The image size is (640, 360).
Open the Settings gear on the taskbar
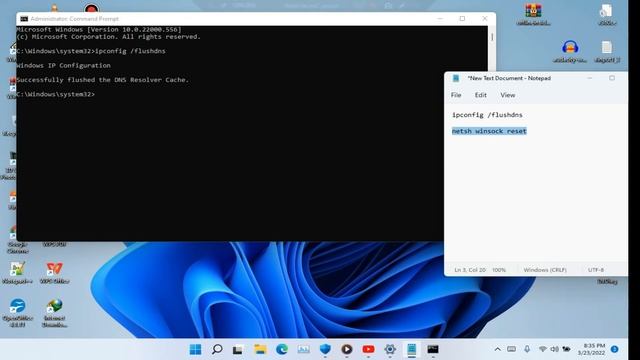(x=390, y=349)
